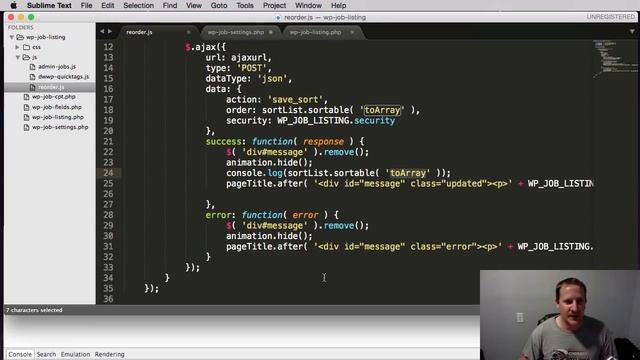
Task: Open wp-job-fields.php in sidebar
Action: [57, 107]
